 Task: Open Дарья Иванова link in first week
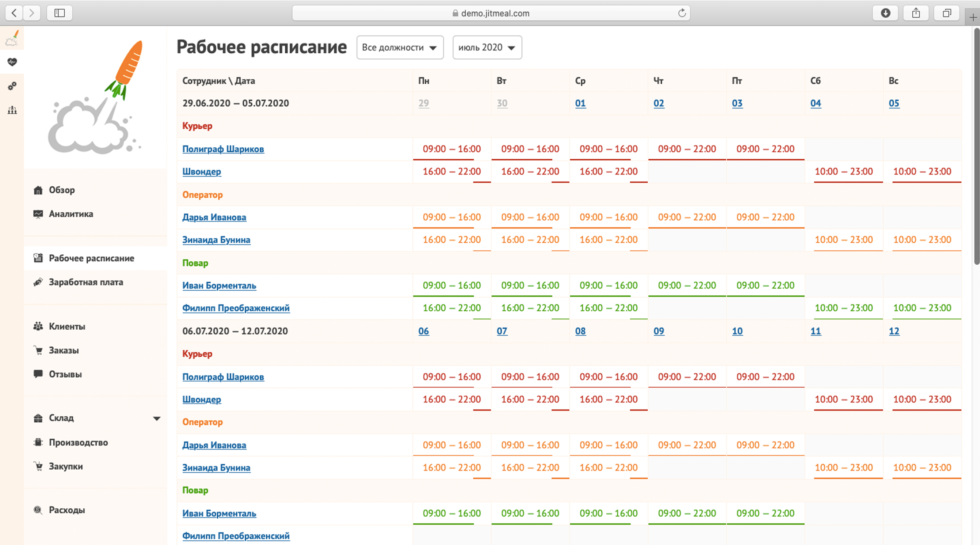(214, 217)
